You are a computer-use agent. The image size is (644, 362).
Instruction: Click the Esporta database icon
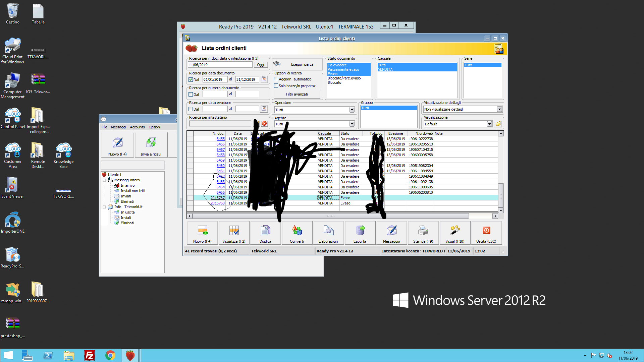click(x=360, y=230)
